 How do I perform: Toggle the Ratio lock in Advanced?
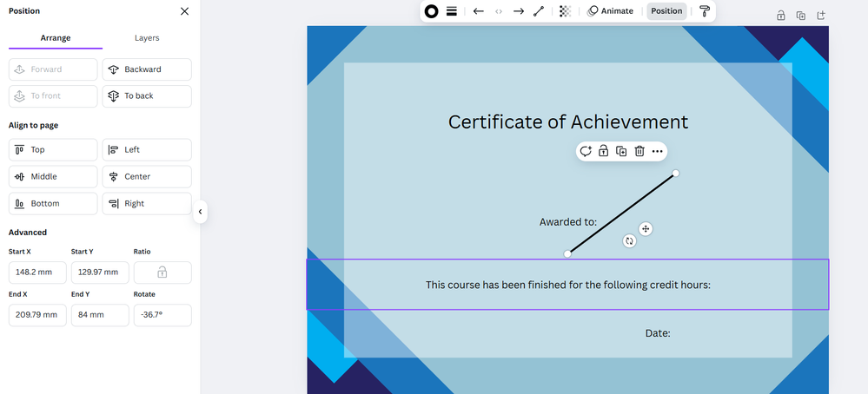162,273
